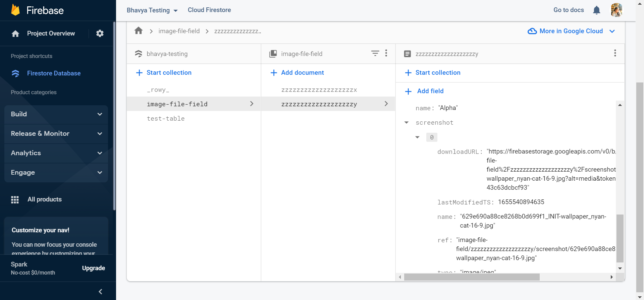The width and height of the screenshot is (644, 300).
Task: Expand the Analytics category
Action: pyautogui.click(x=56, y=153)
